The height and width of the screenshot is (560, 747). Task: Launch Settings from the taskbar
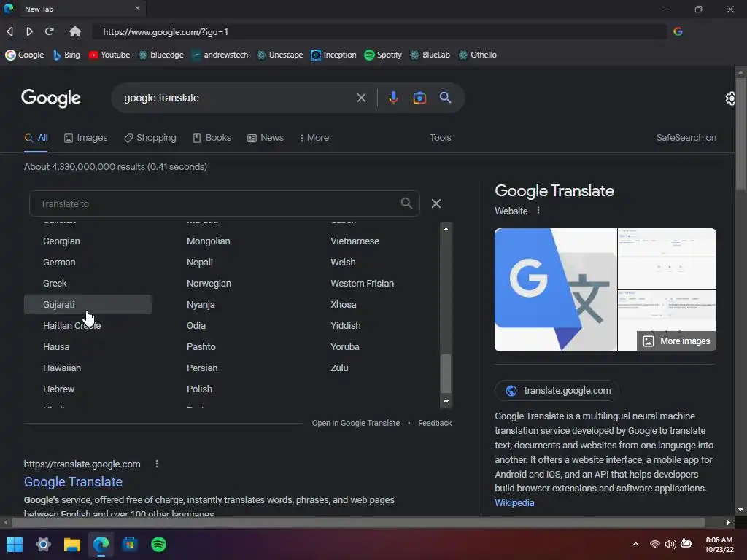(x=43, y=544)
